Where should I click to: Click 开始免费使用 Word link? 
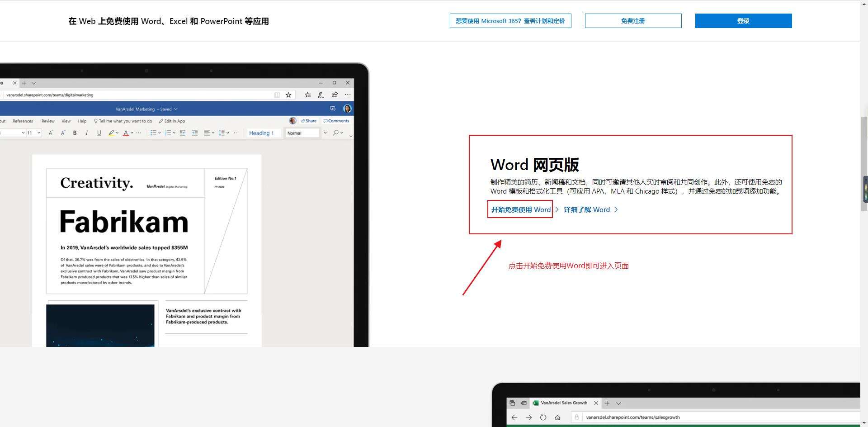521,209
